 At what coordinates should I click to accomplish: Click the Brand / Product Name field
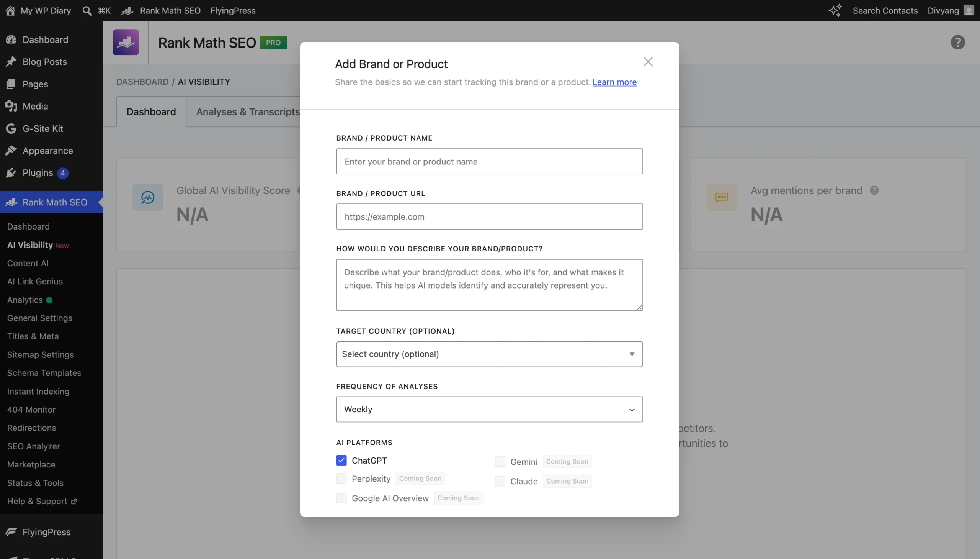click(489, 161)
